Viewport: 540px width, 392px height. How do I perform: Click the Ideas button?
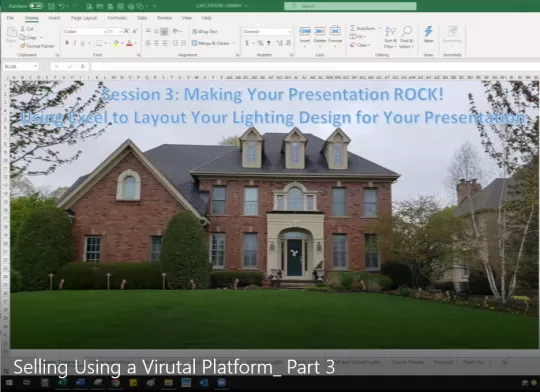pos(428,34)
